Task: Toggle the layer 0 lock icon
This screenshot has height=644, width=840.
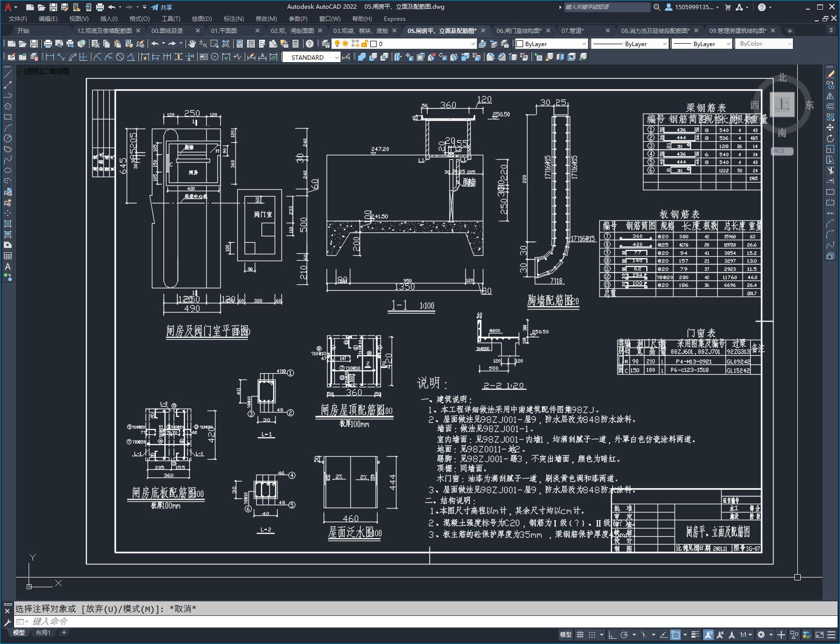Action: (x=364, y=44)
